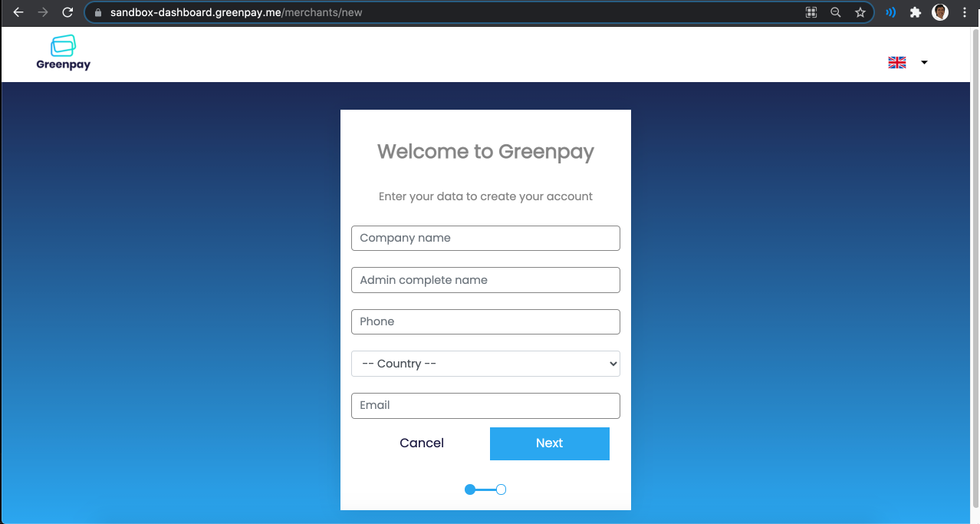
Task: Open the Chrome profile avatar
Action: click(940, 12)
